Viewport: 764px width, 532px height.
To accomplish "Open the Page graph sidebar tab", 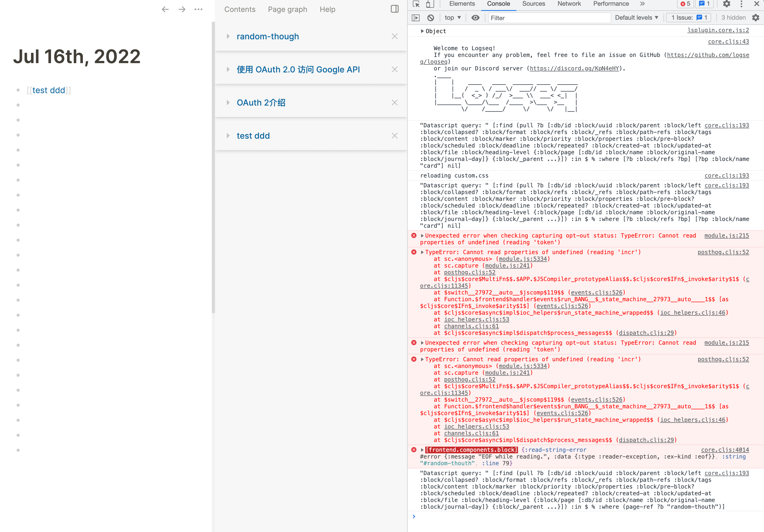I will point(287,9).
